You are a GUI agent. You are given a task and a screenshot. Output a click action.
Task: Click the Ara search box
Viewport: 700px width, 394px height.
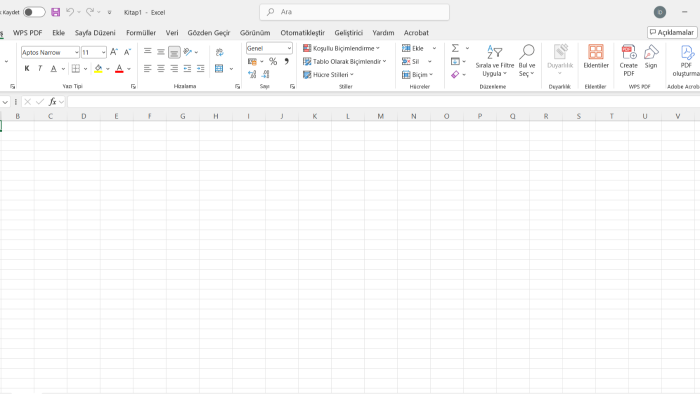coord(354,12)
